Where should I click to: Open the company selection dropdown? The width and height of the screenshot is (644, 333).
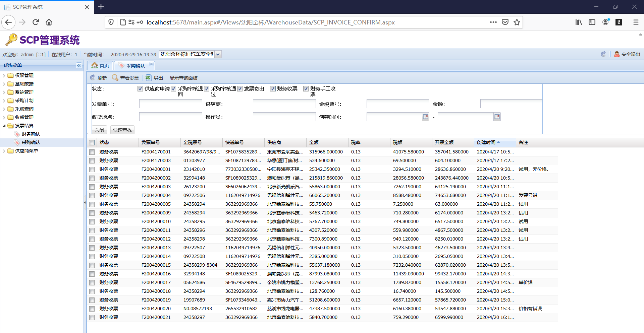click(x=218, y=54)
